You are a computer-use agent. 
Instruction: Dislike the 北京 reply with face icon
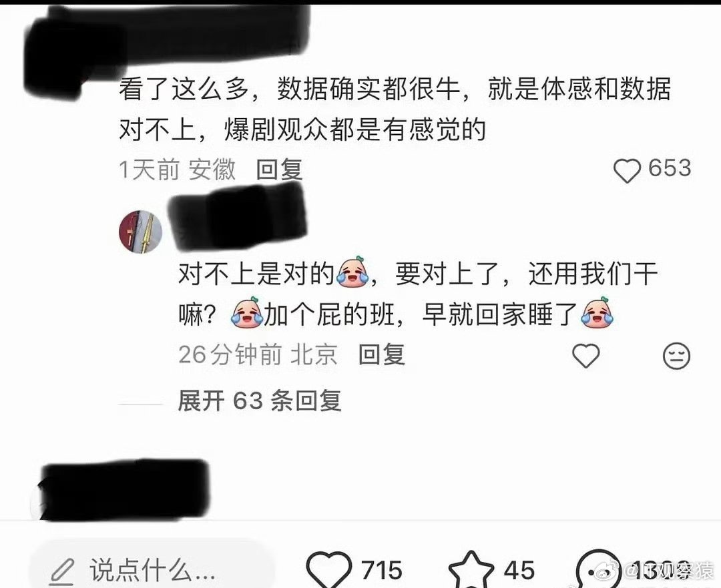(x=676, y=355)
